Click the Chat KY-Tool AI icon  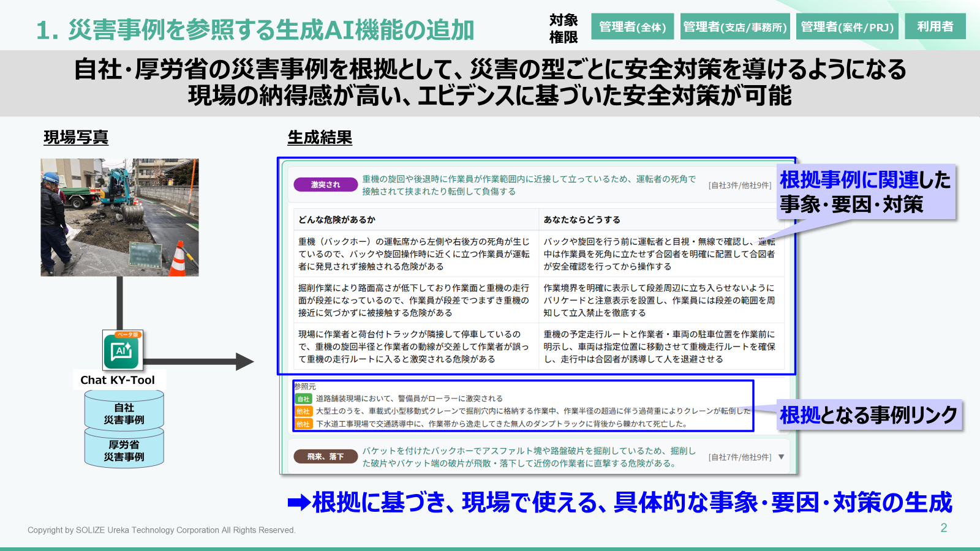click(x=123, y=350)
